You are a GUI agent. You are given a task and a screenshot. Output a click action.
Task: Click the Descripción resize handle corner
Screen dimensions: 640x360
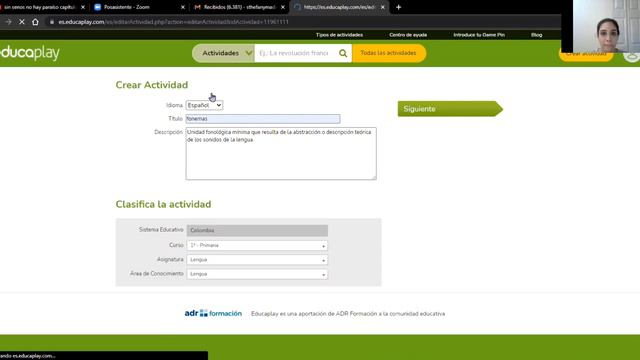374,177
